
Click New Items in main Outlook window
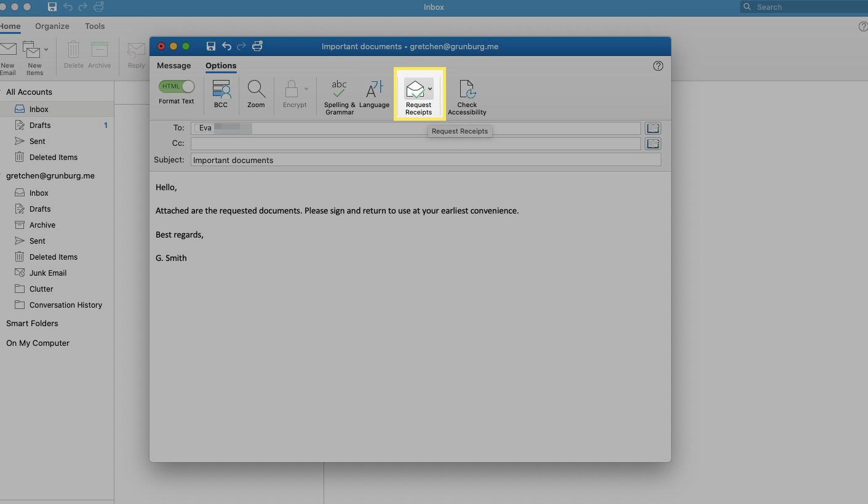pyautogui.click(x=34, y=58)
